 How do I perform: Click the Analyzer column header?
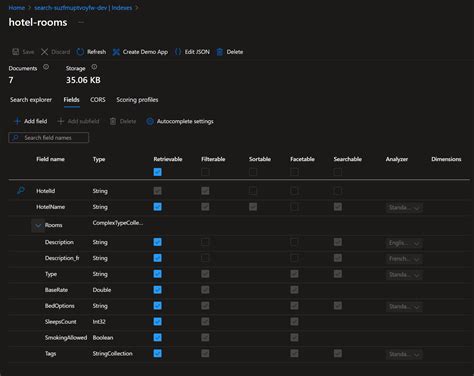click(397, 159)
